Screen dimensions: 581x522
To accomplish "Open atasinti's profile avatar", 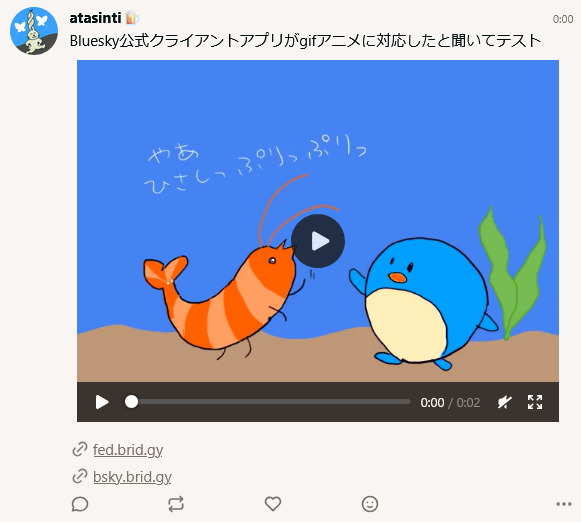I will pyautogui.click(x=34, y=31).
